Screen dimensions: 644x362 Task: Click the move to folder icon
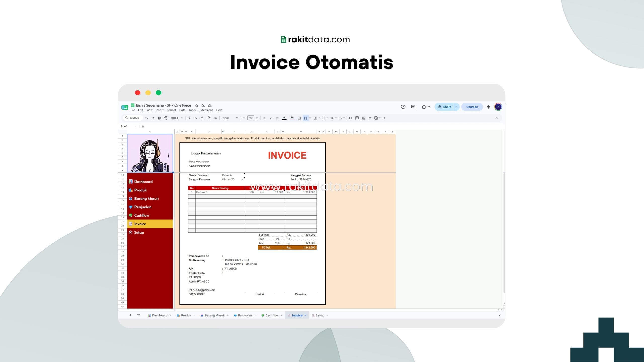click(203, 106)
